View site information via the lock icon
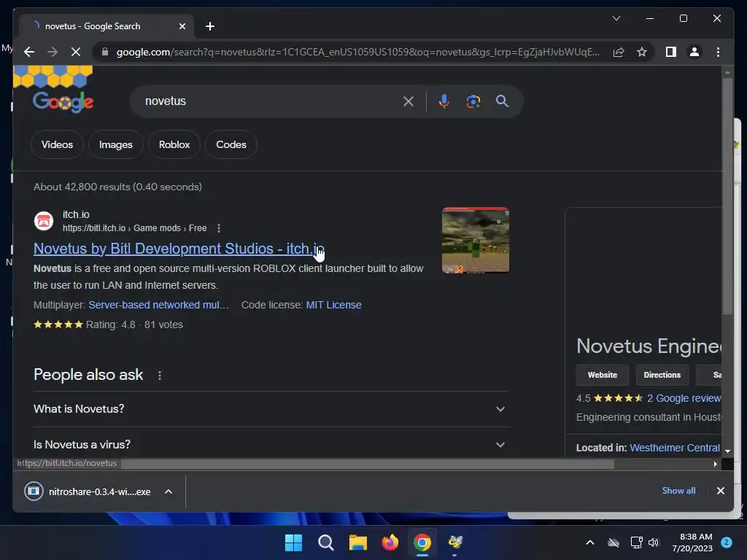This screenshot has width=747, height=560. click(x=105, y=52)
